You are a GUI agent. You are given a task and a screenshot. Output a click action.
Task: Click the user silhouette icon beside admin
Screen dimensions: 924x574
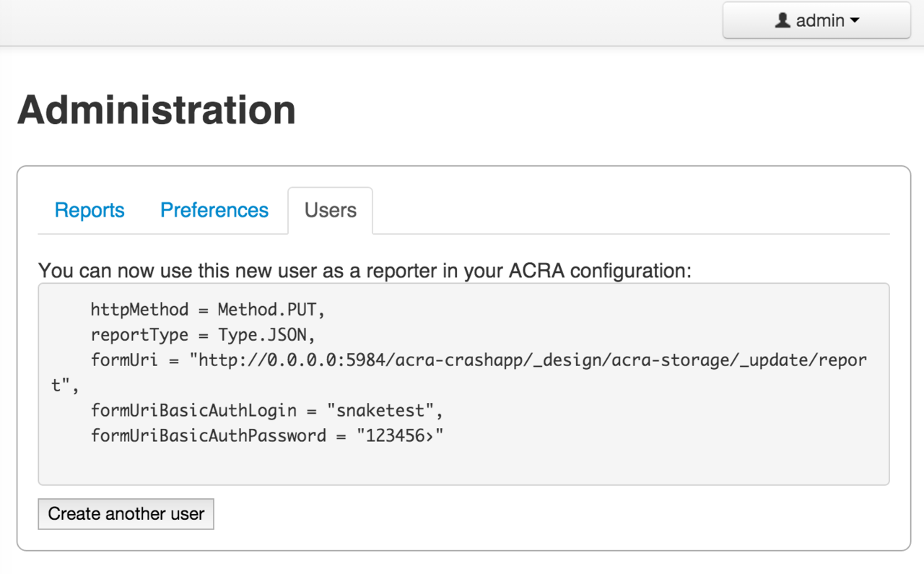click(x=783, y=20)
